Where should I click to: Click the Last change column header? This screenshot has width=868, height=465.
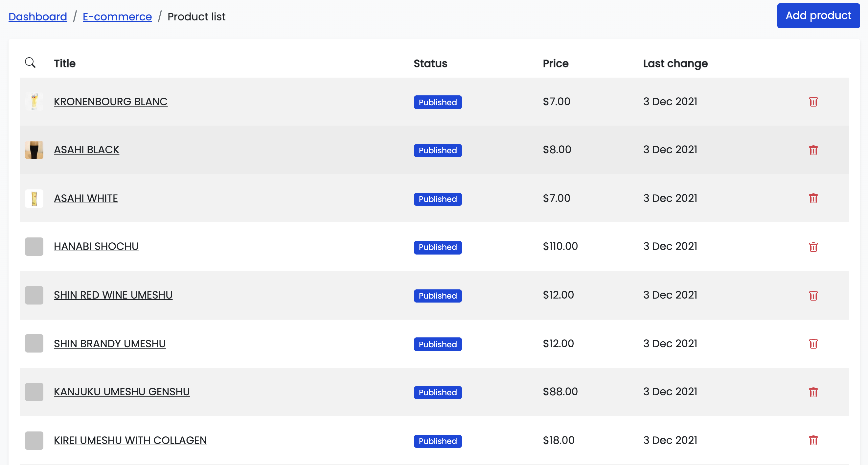point(675,63)
